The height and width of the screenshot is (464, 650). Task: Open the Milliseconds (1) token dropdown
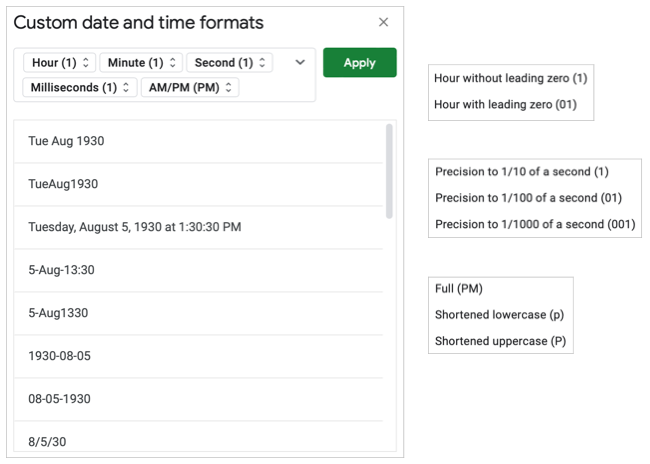[x=80, y=88]
